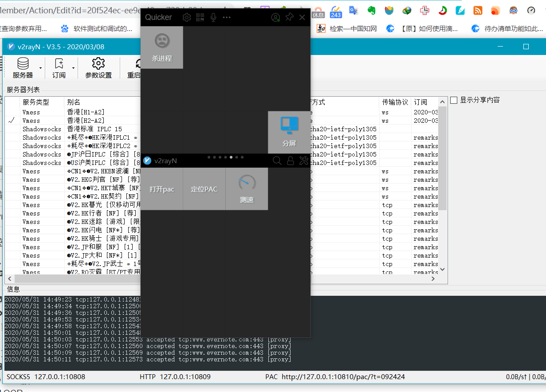Open the 检索—中国知网 bookmark

pyautogui.click(x=347, y=29)
